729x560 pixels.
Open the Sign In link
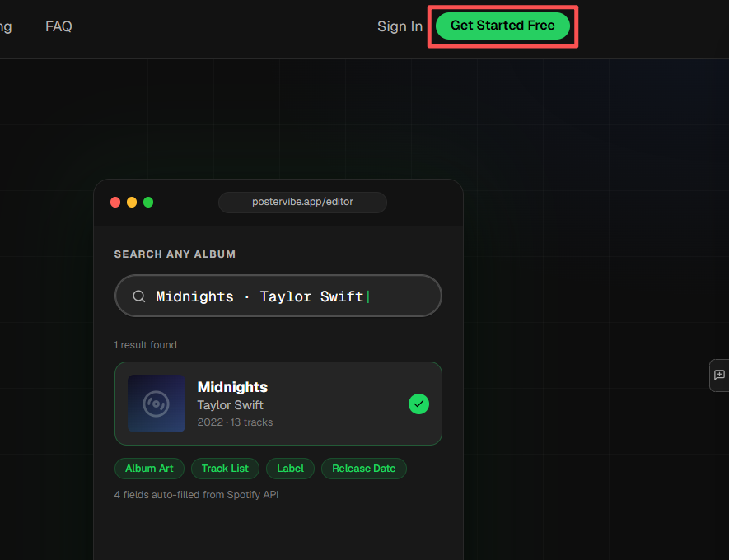tap(400, 26)
